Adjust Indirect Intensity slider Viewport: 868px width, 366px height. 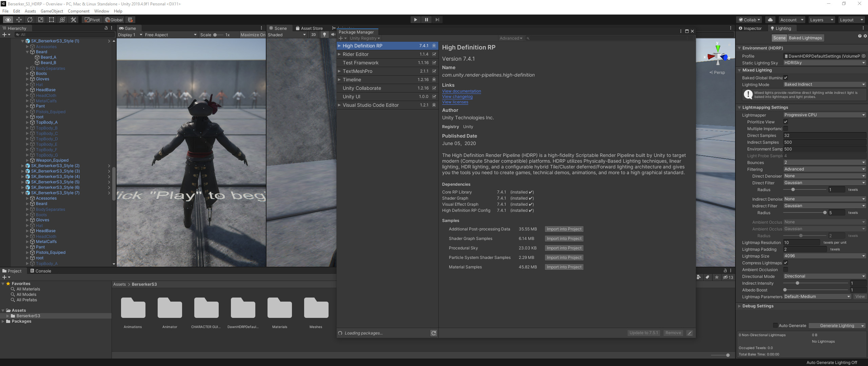[815, 283]
